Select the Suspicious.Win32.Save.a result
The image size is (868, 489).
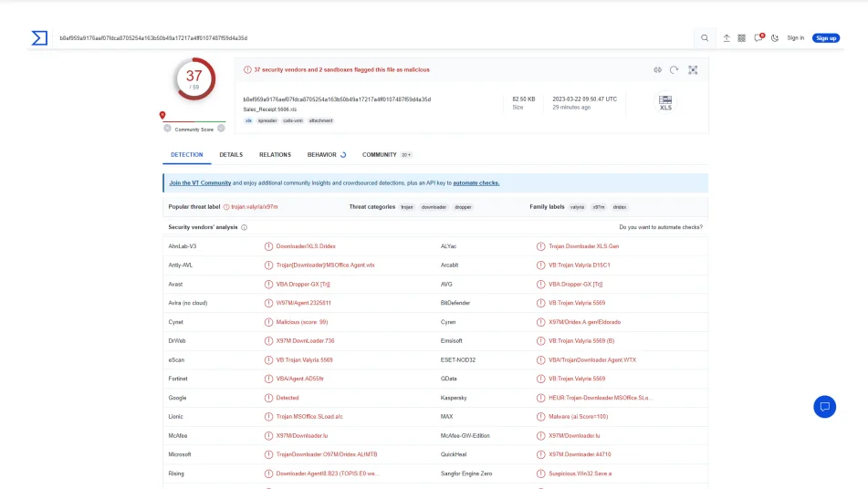point(580,473)
